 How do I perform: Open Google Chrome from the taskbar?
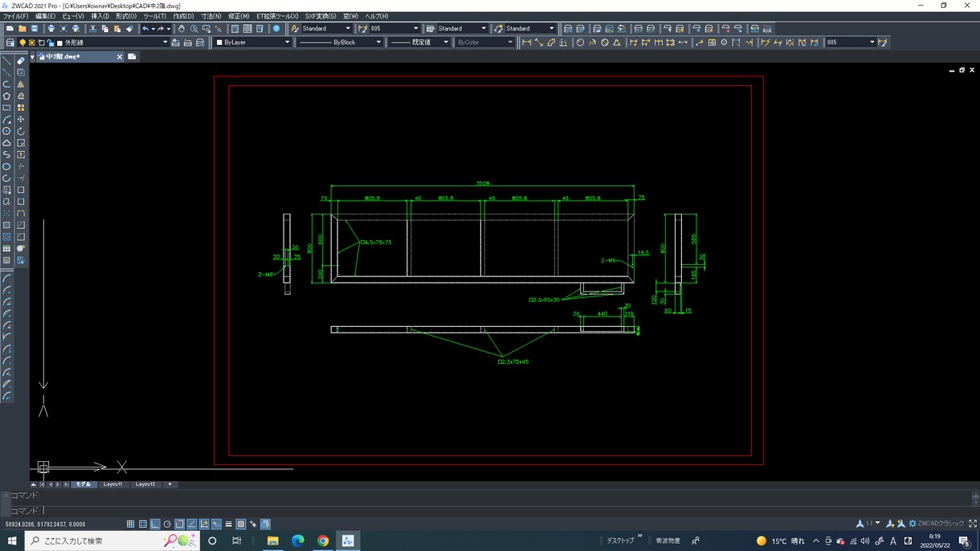point(323,541)
